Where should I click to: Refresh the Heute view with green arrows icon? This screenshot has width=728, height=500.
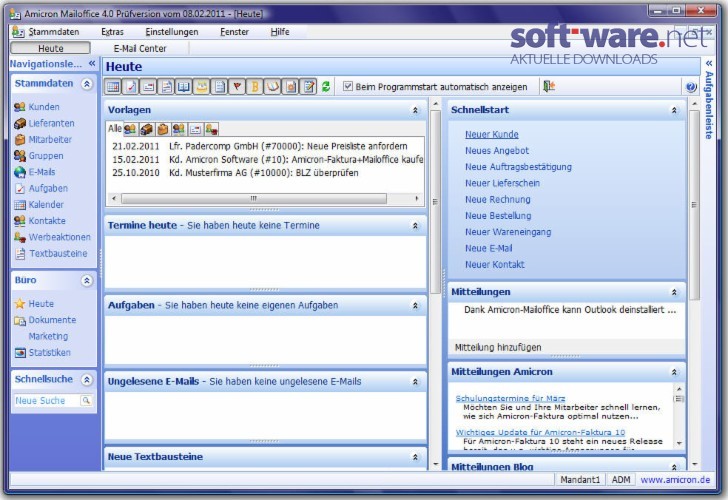point(325,87)
